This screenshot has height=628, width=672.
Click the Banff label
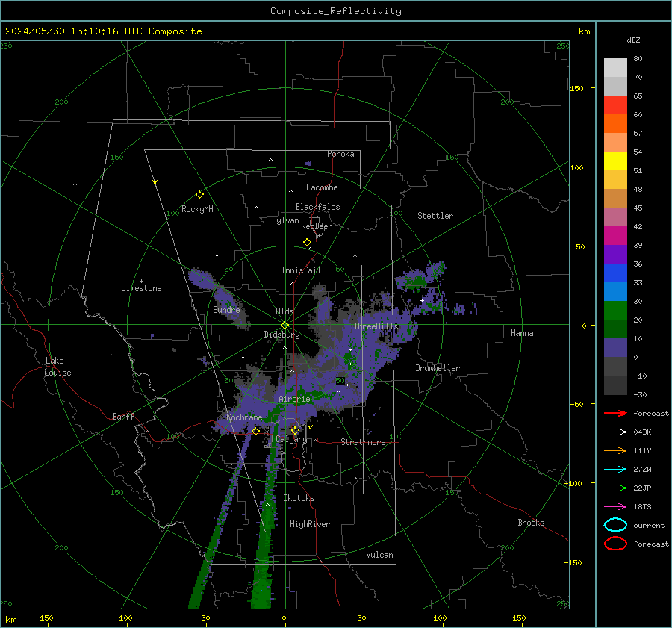[123, 416]
